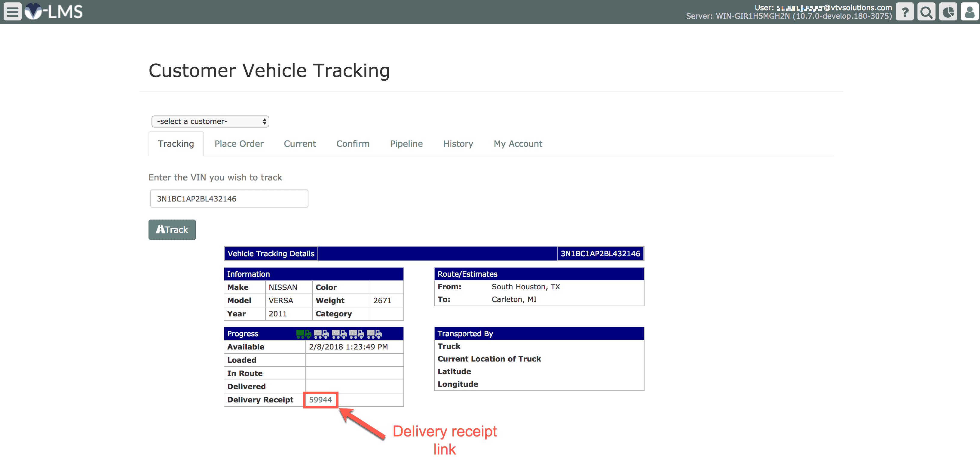Expand the select a customer dropdown
This screenshot has height=468, width=980.
[x=210, y=122]
